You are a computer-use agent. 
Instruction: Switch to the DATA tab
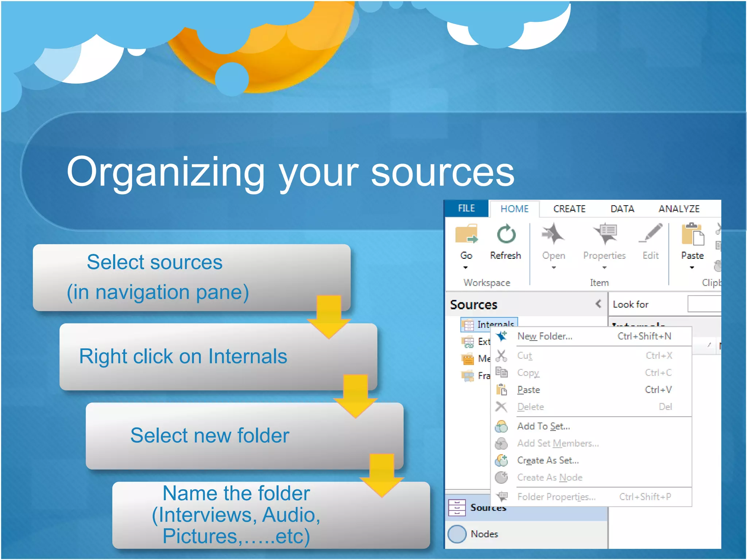(623, 209)
